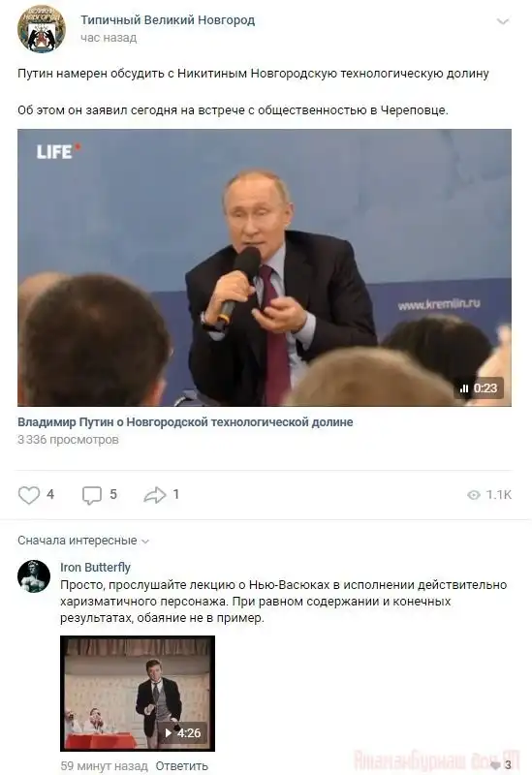Open the Сначала интересные sorting dropdown
The image size is (532, 775).
point(83,541)
